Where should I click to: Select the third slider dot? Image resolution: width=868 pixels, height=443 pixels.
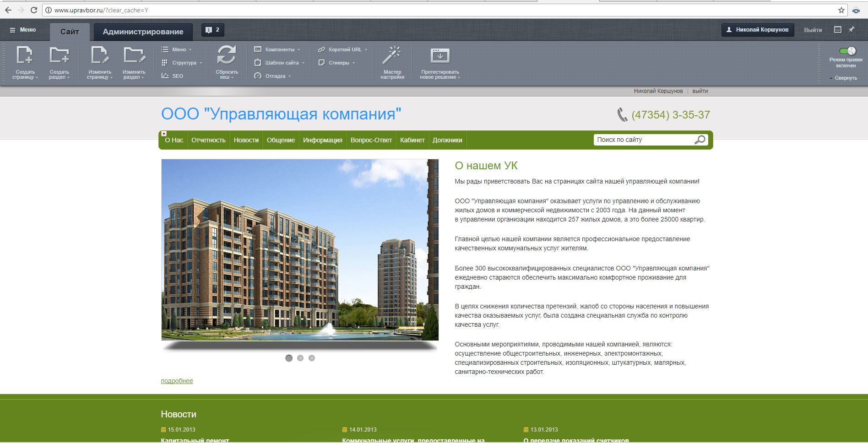point(312,358)
